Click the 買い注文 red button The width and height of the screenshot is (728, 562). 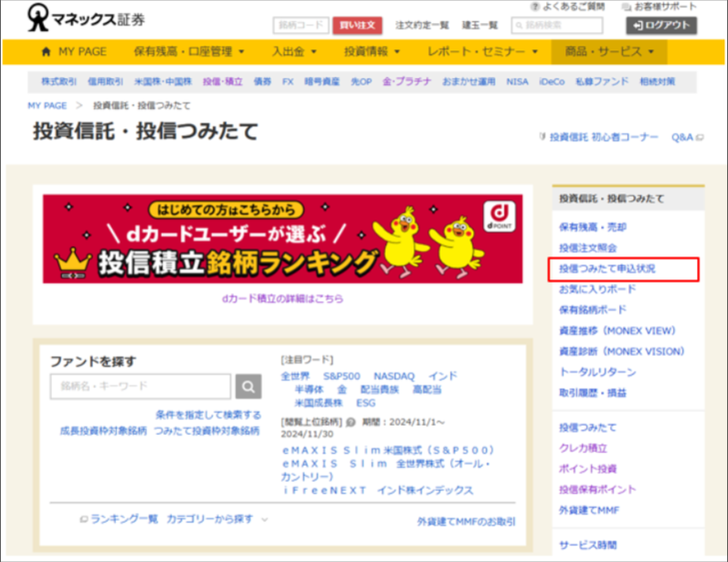pos(357,25)
